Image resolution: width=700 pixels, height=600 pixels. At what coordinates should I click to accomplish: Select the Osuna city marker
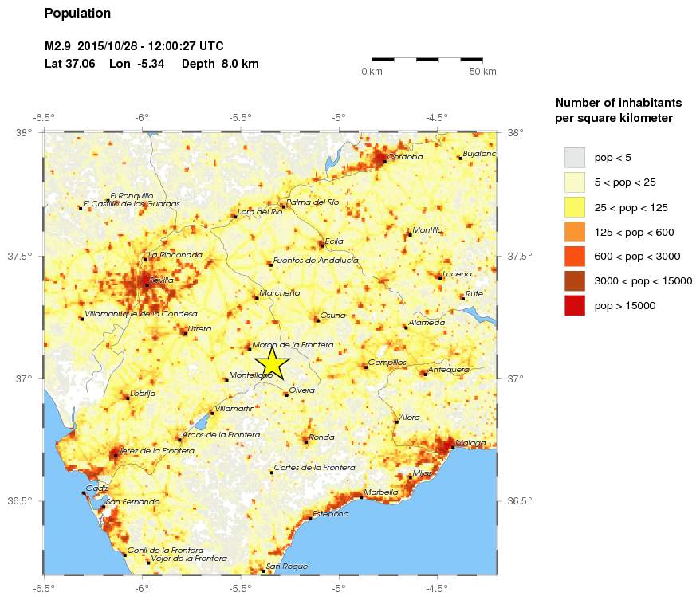point(317,320)
